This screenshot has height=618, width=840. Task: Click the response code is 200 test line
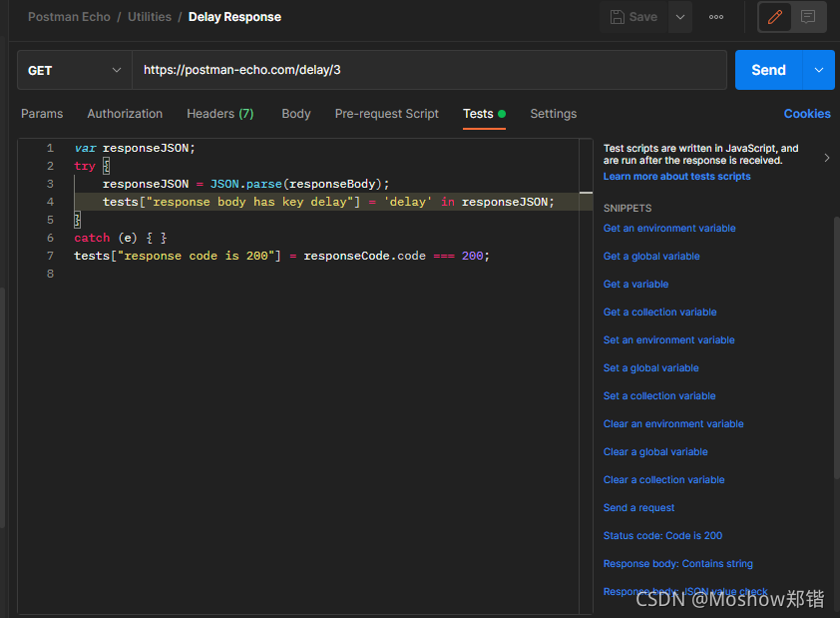click(281, 256)
